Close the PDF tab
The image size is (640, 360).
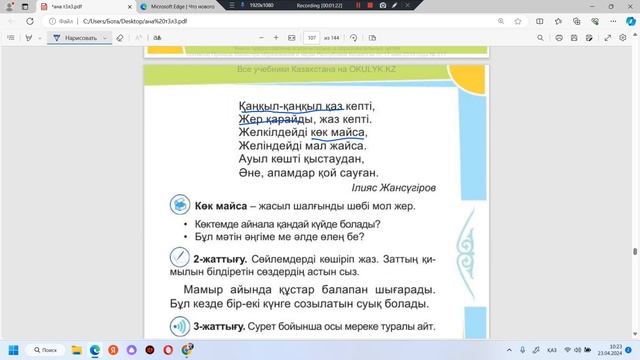pyautogui.click(x=130, y=7)
